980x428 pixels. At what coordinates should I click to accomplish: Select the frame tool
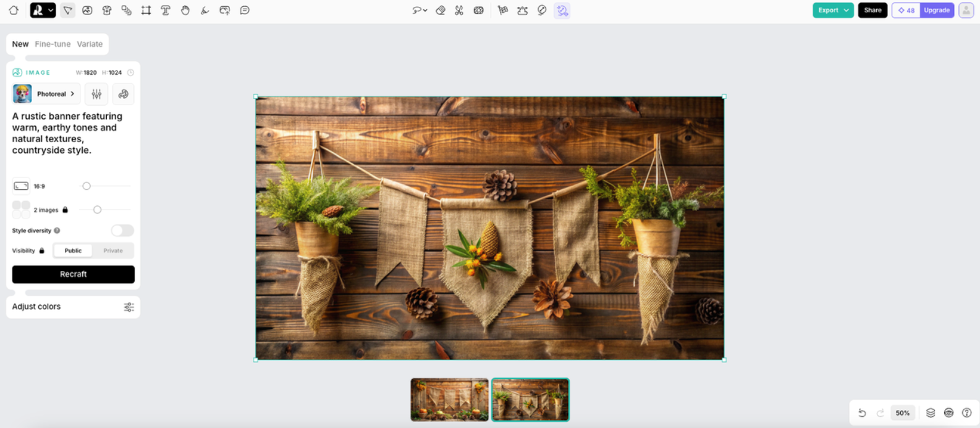click(146, 10)
